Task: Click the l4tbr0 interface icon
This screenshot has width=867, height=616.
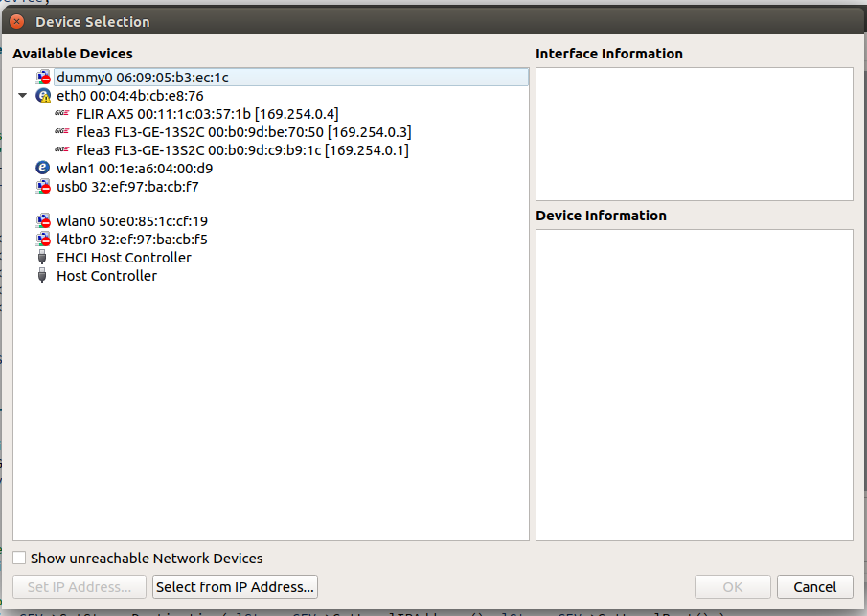Action: coord(43,240)
